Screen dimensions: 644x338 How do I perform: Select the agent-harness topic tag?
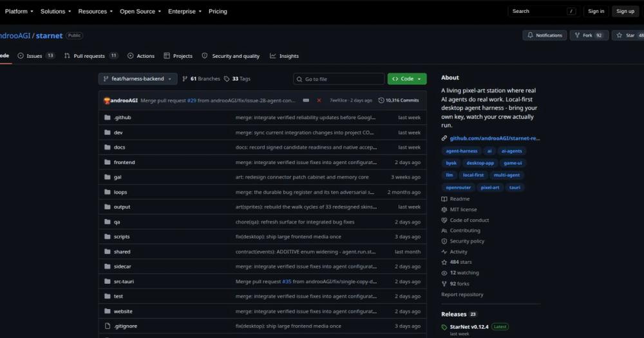click(462, 151)
